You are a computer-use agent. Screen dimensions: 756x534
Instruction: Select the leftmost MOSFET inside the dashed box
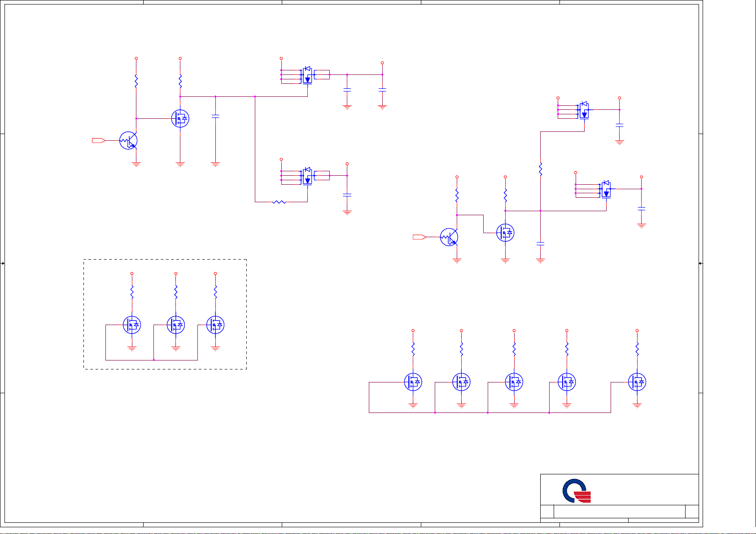(132, 325)
